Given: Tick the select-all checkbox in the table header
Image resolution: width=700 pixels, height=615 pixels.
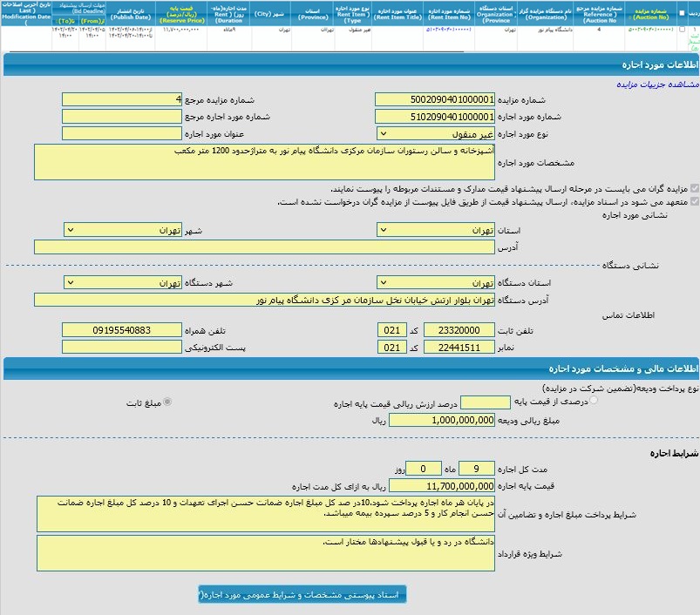Looking at the screenshot, I should pos(682,13).
